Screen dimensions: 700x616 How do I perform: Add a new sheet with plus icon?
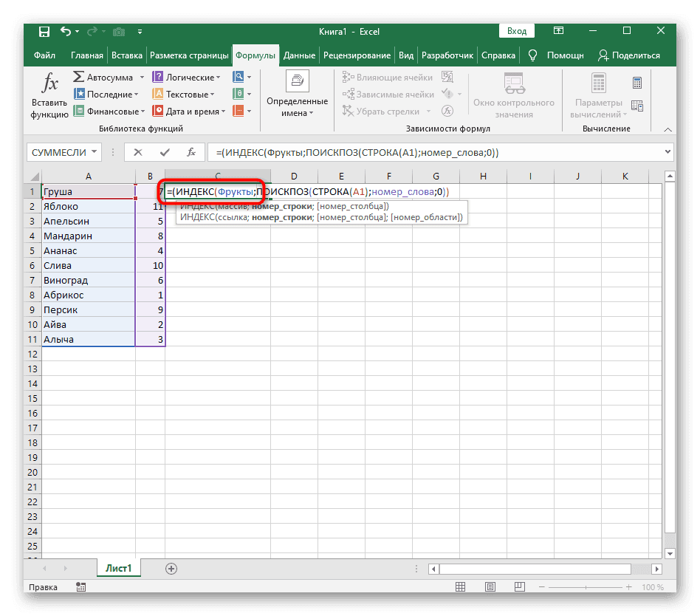point(171,568)
